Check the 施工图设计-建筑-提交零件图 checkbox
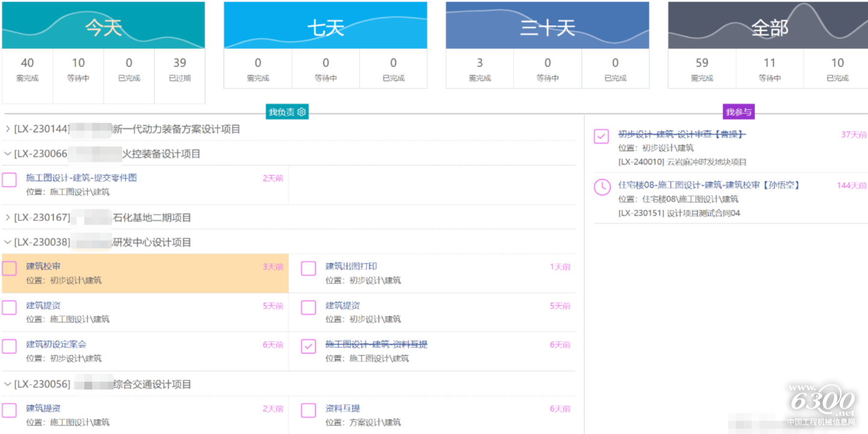 point(9,178)
